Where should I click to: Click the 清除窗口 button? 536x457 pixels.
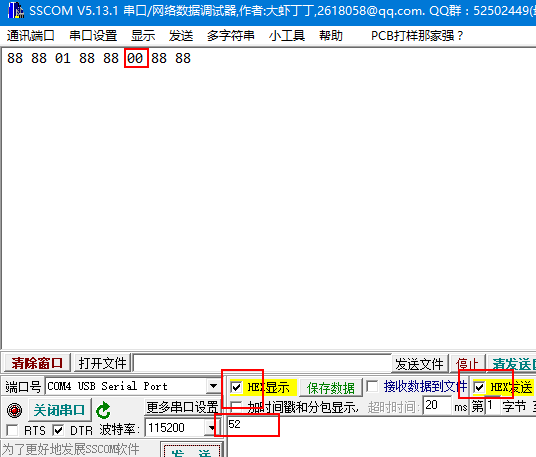tap(37, 363)
